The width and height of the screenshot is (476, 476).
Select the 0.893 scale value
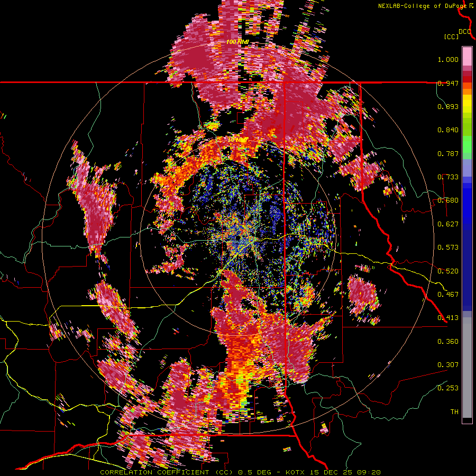pos(448,106)
